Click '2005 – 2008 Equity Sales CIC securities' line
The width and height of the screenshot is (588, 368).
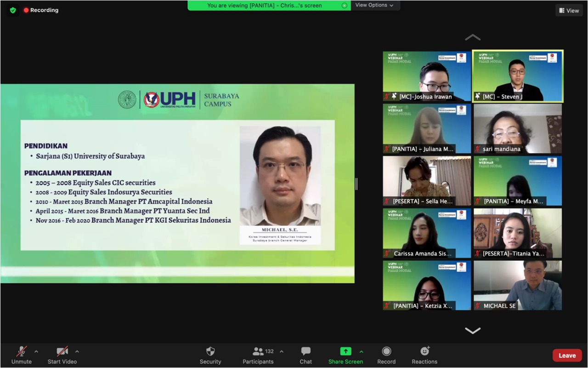[96, 183]
